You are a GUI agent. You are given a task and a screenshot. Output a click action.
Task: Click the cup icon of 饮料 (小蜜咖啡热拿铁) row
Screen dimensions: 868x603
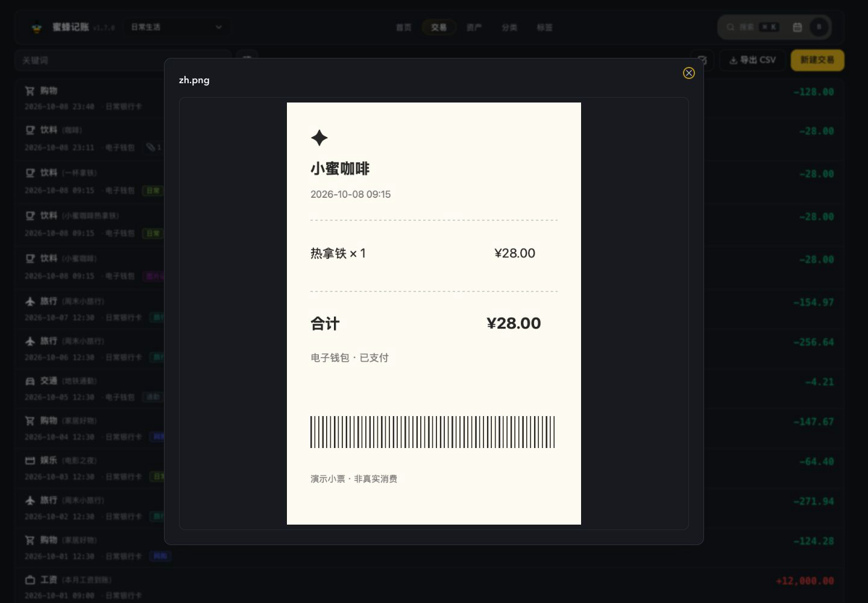point(30,216)
